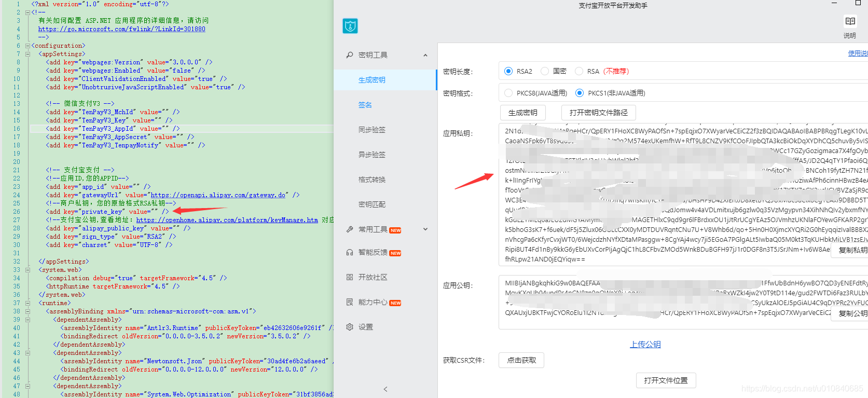This screenshot has height=398, width=868.
Task: Click inside the 应用私钥 text box
Action: click(683, 195)
